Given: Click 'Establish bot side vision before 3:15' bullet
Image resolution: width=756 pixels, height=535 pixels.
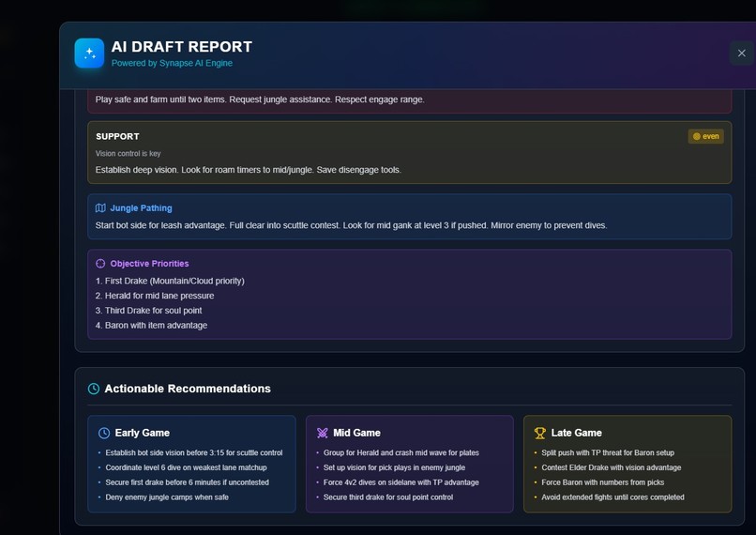Looking at the screenshot, I should pyautogui.click(x=194, y=452).
